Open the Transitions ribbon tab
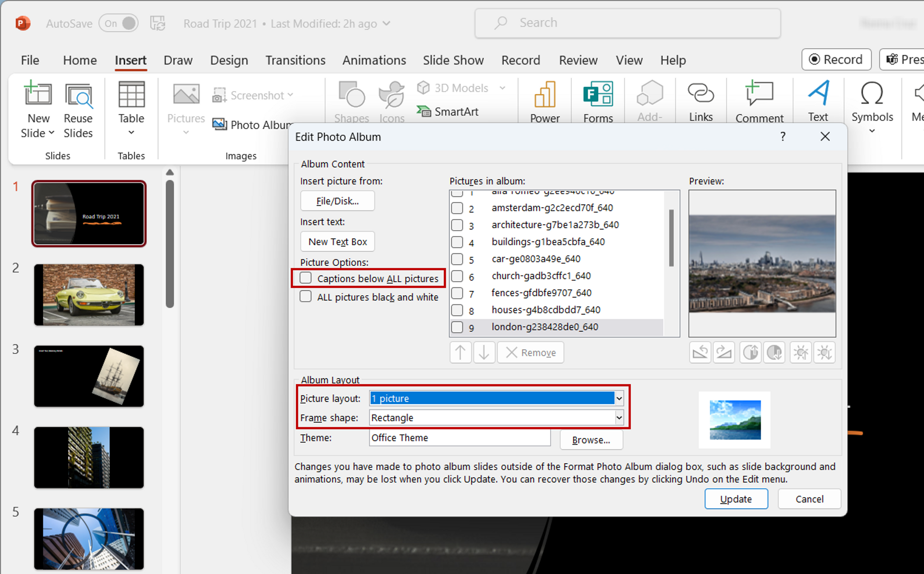The image size is (924, 574). tap(295, 60)
